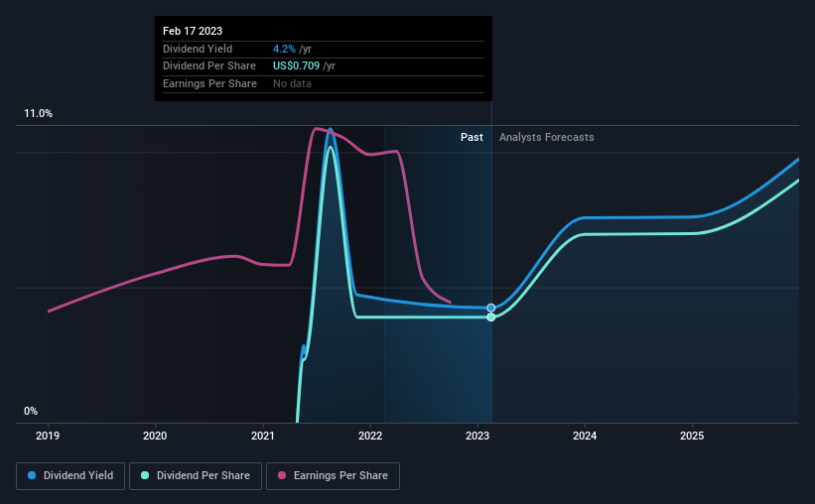The image size is (815, 504).
Task: Click the No data earnings value
Action: (x=292, y=83)
